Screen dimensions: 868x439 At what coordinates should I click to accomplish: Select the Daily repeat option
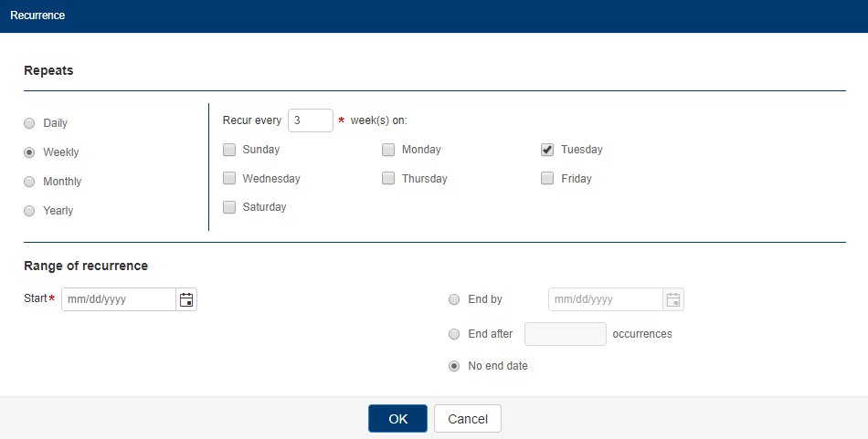(x=29, y=123)
